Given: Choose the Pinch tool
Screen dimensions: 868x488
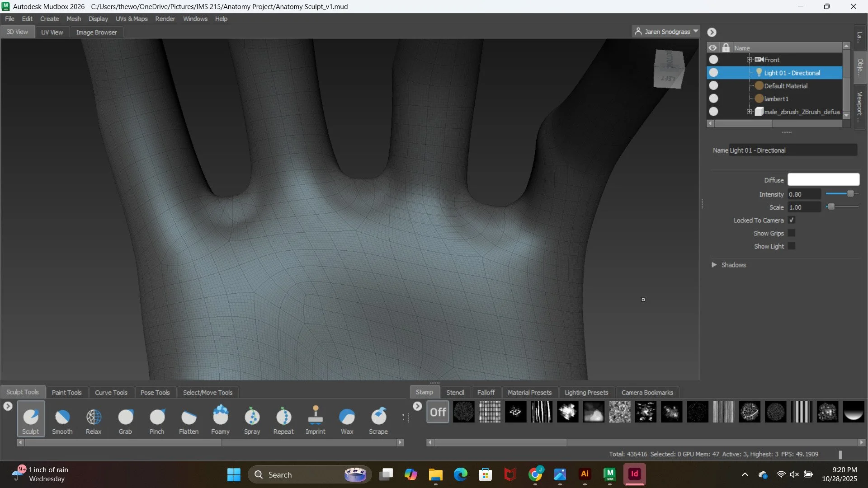Looking at the screenshot, I should point(157,418).
